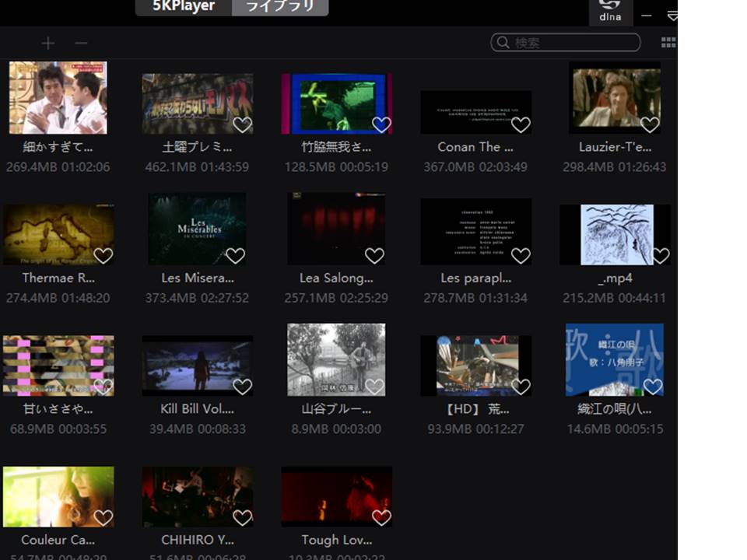Image resolution: width=747 pixels, height=560 pixels.
Task: Favorite the Thermae R... video
Action: click(103, 256)
